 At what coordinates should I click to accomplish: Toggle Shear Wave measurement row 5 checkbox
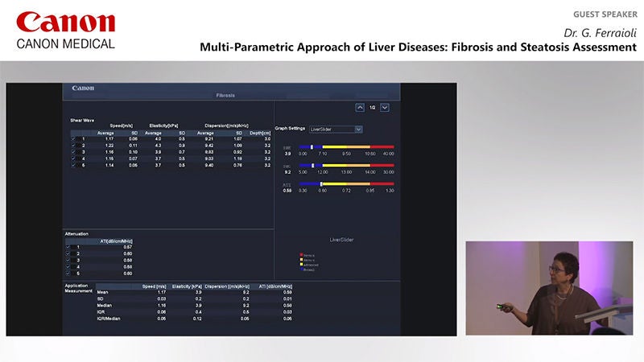(73, 166)
